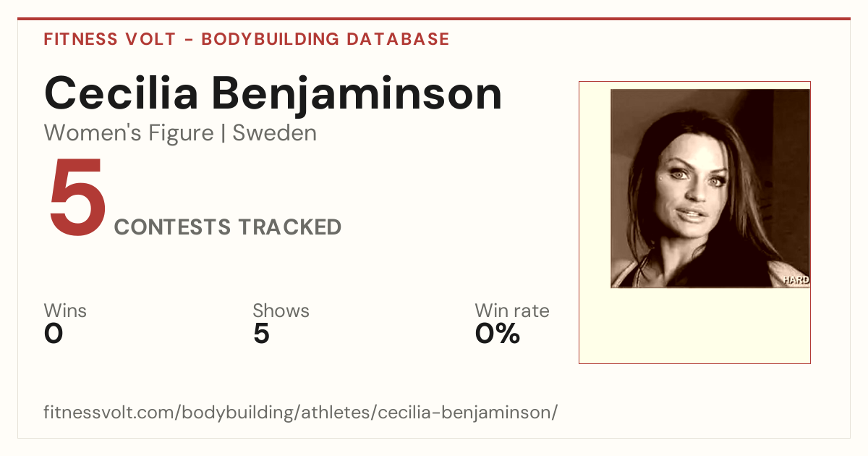Click the CONTESTS TRACKED label
Screen dimensions: 868x456
tap(228, 227)
